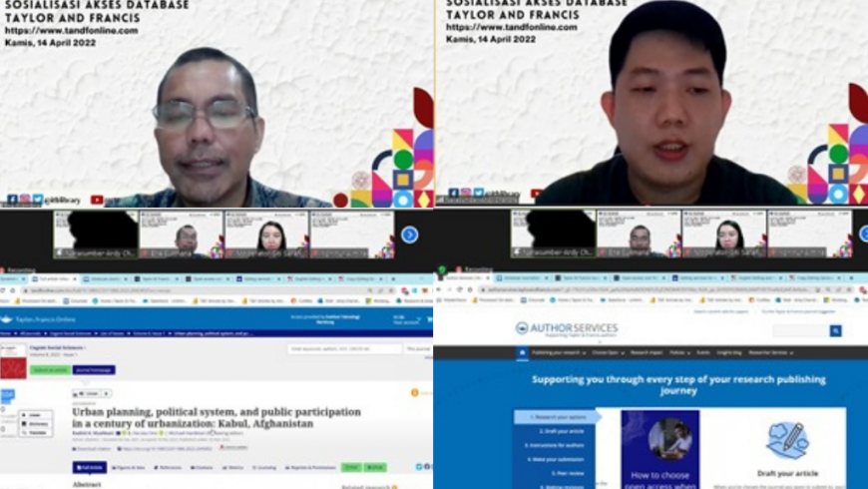Select step 1. Research your options

557,417
